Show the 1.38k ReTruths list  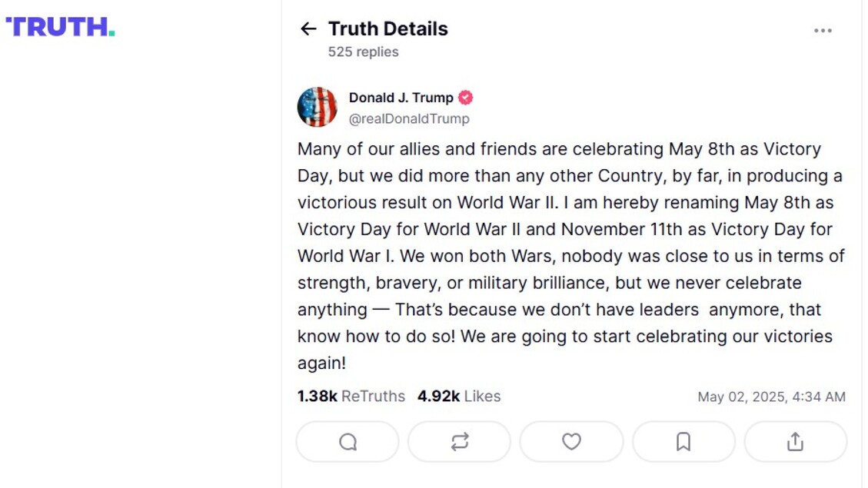[x=351, y=397]
